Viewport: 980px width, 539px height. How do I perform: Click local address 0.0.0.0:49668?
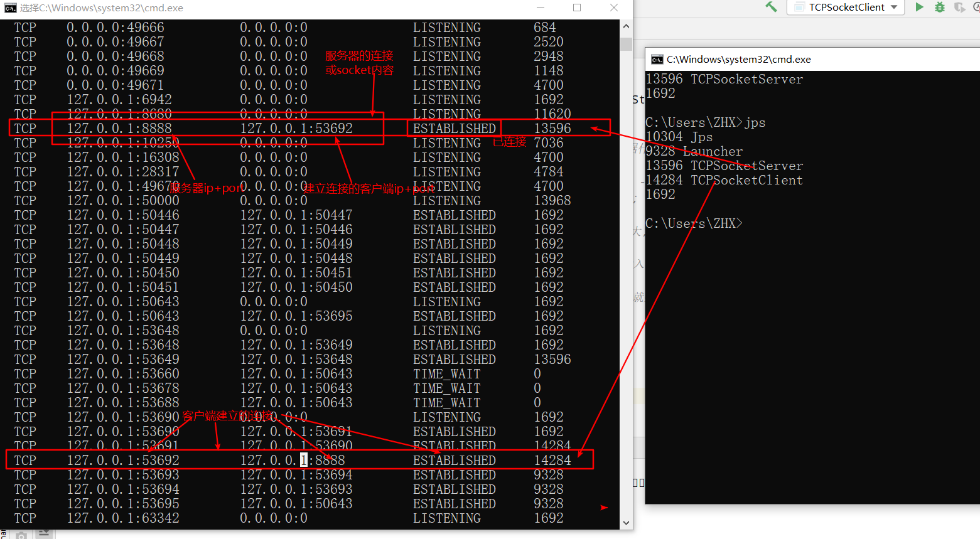click(x=116, y=56)
